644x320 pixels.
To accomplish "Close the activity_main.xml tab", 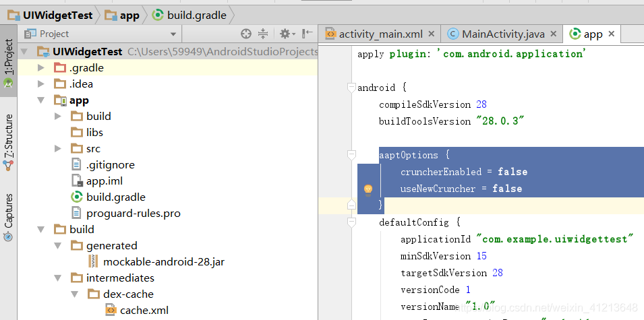I will coord(432,34).
